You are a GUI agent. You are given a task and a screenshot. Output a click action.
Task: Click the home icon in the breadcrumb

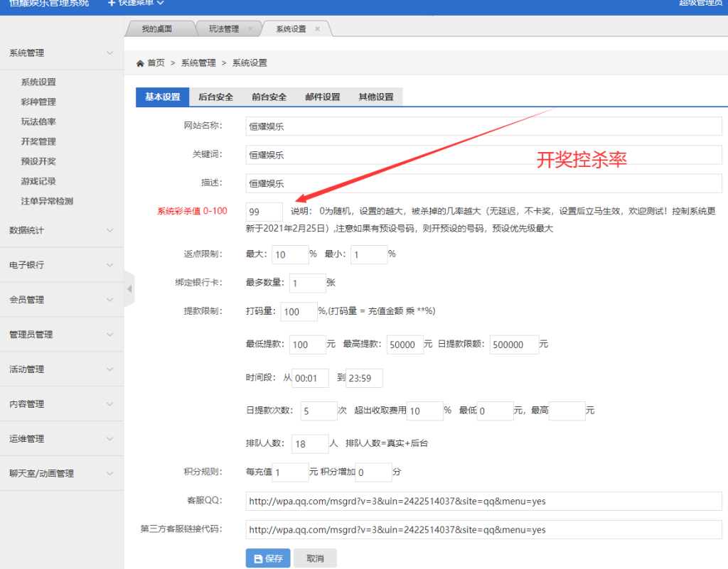coord(140,63)
